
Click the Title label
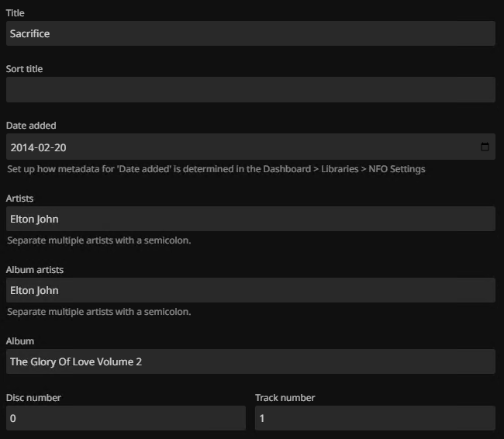click(15, 13)
